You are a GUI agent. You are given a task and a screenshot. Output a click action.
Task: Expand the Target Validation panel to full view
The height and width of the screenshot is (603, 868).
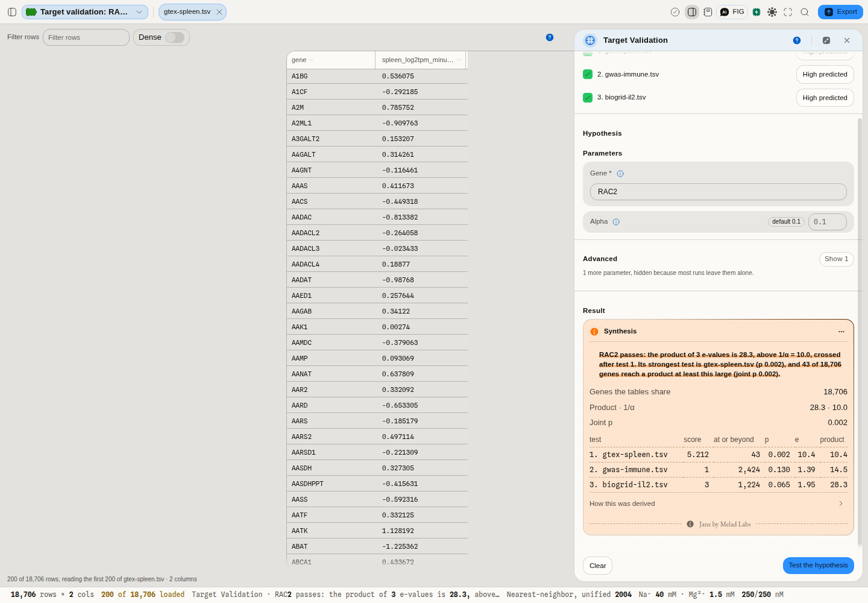pos(826,40)
